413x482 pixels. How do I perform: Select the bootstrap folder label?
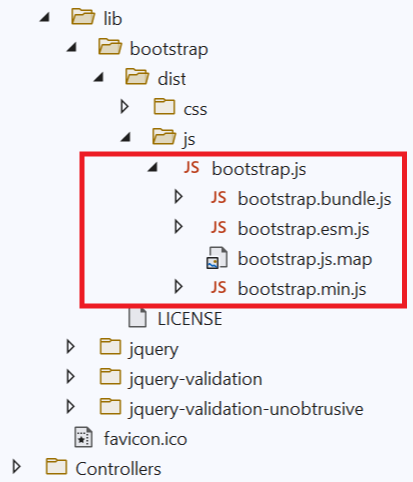169,49
